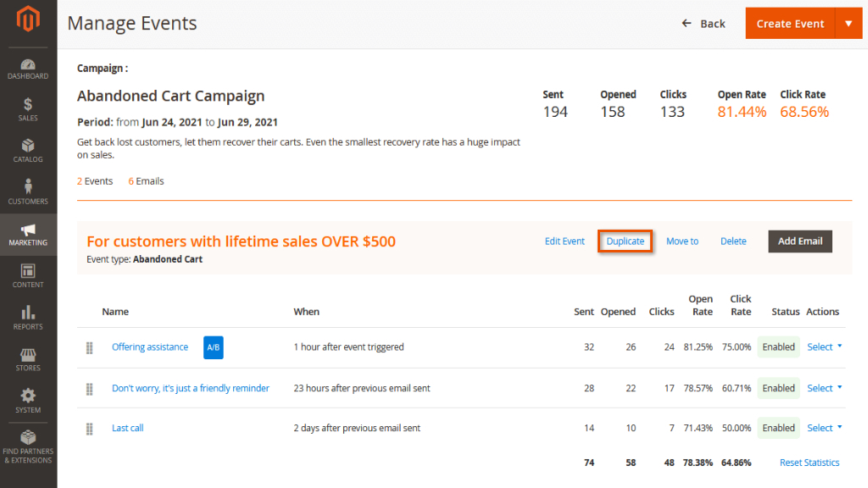
Task: Click Enabled status for Offering assistance
Action: point(778,347)
